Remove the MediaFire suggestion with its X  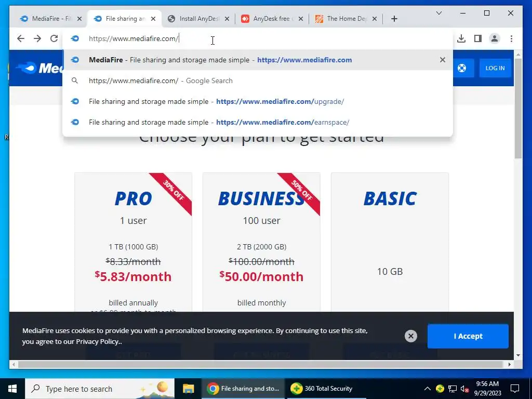tap(443, 60)
